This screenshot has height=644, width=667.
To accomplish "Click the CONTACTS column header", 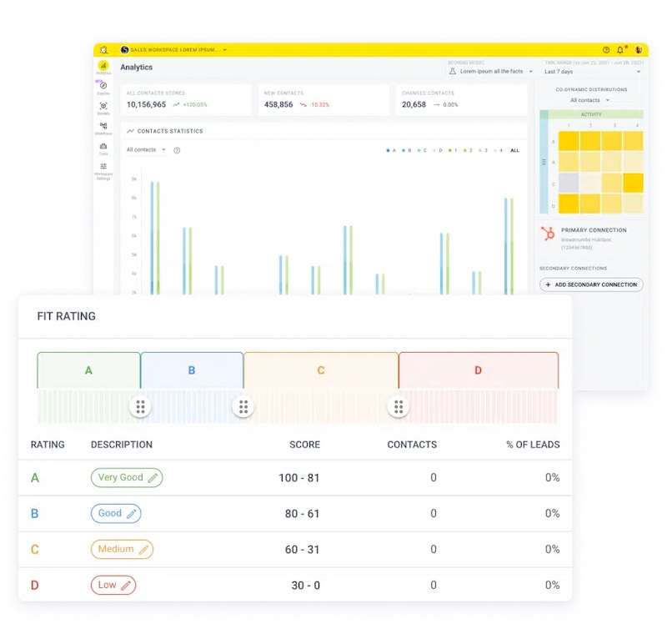I will (x=412, y=445).
